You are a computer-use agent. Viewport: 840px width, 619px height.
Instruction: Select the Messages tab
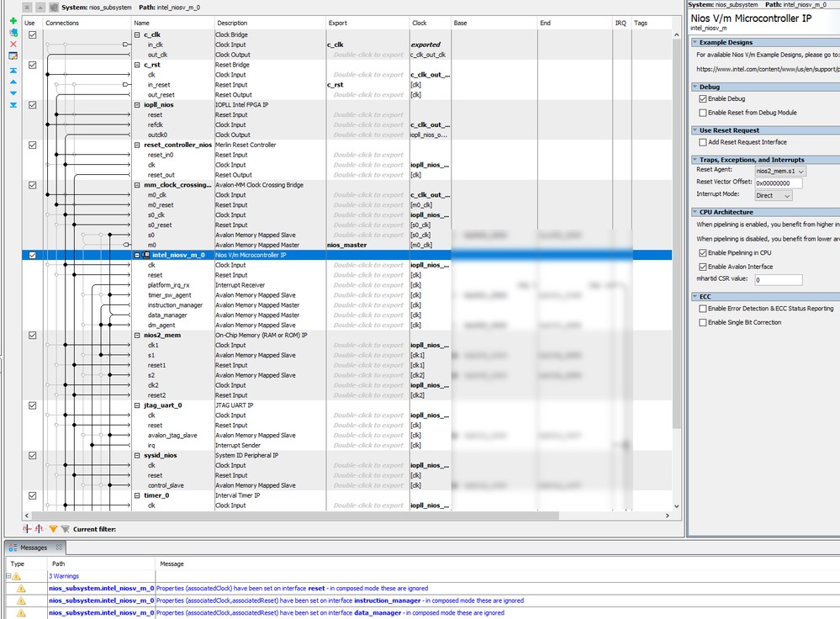(x=34, y=548)
